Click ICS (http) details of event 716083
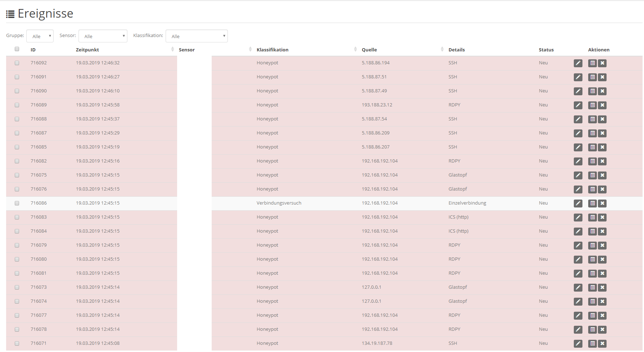This screenshot has width=644, height=352. coord(458,217)
